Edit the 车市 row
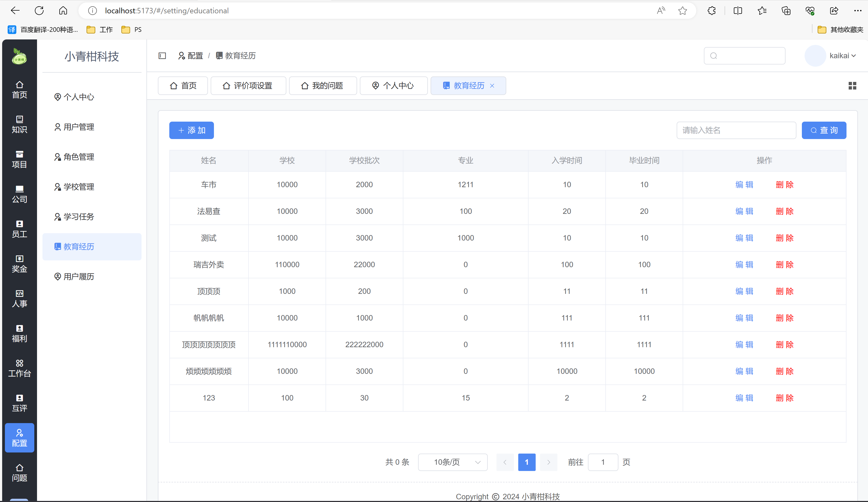The height and width of the screenshot is (502, 868). pos(744,185)
